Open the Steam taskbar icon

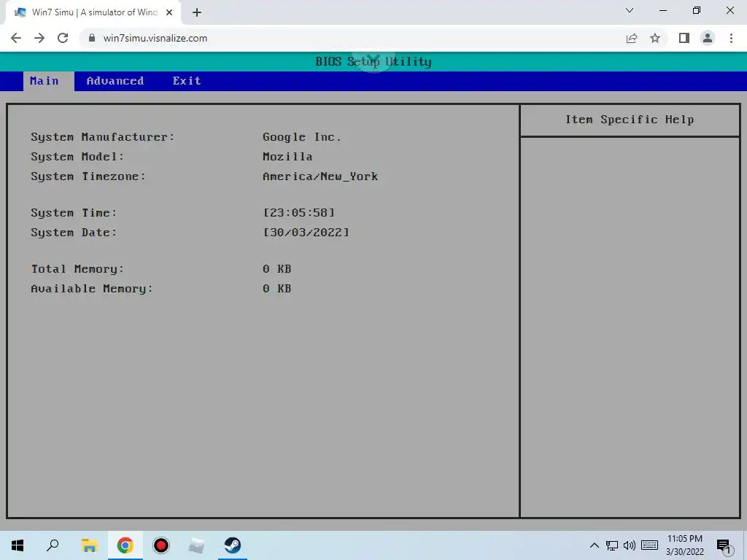233,545
